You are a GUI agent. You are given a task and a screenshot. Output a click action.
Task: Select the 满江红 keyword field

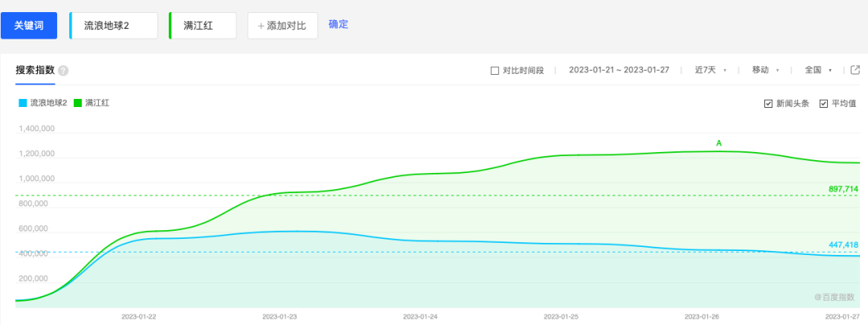point(203,26)
